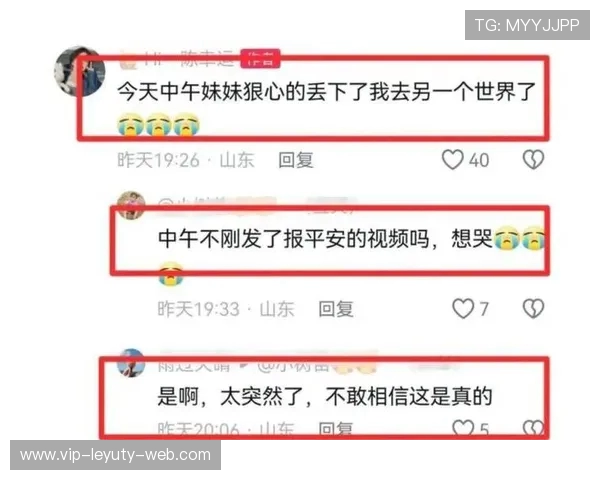This screenshot has height=480, width=600.
Task: Like the comment with 40 likes
Action: tap(453, 160)
